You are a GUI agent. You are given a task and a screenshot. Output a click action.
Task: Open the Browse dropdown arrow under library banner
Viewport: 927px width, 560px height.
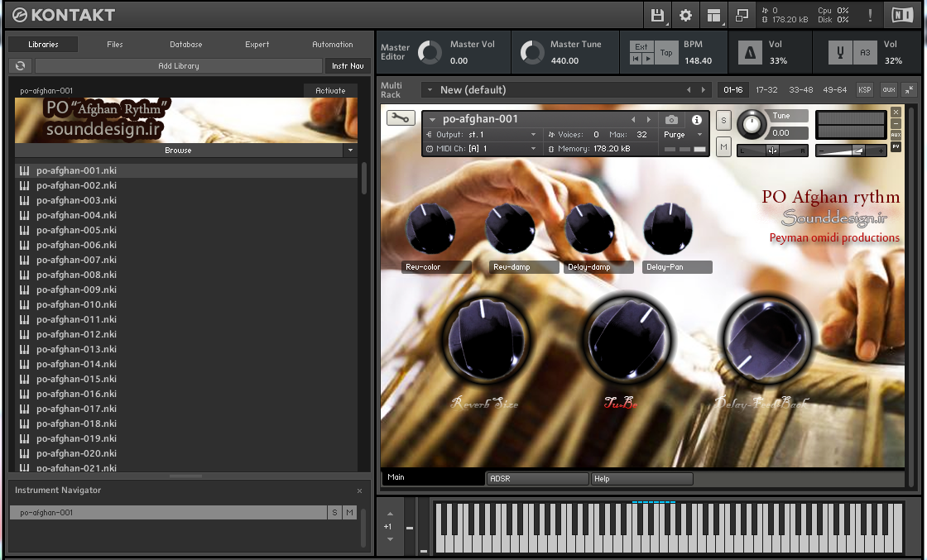pos(350,150)
